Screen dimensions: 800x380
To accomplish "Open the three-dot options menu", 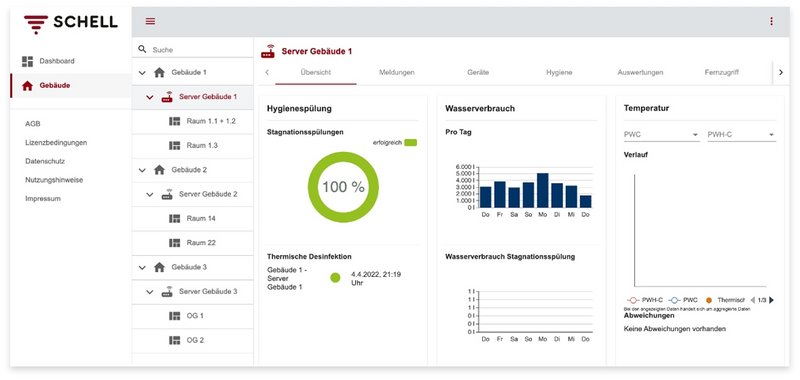I will tap(771, 21).
